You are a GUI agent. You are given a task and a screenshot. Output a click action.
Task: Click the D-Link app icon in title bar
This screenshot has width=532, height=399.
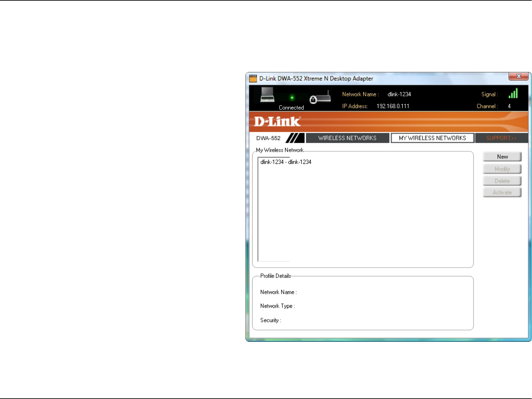click(x=253, y=78)
